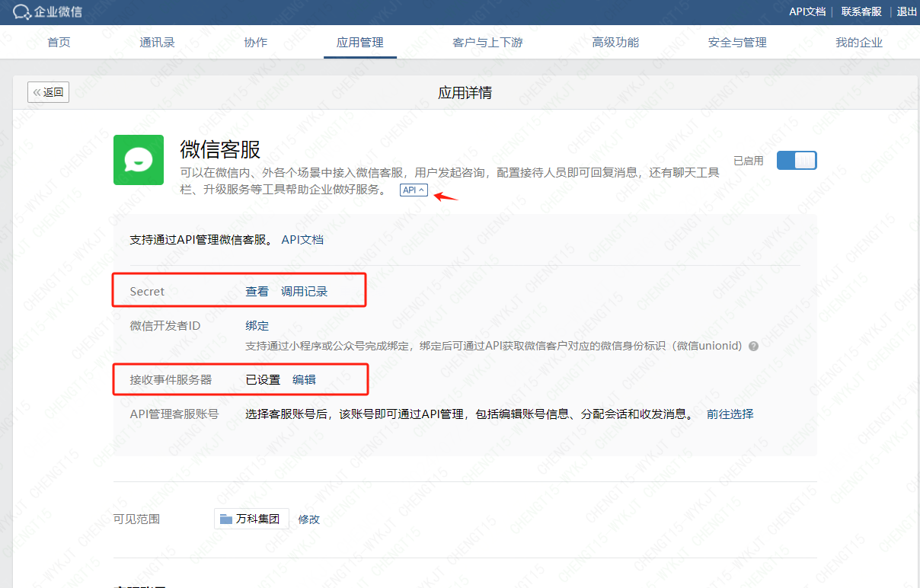Click the 微信客服 title text
Screen dimensions: 920x588
tap(220, 149)
